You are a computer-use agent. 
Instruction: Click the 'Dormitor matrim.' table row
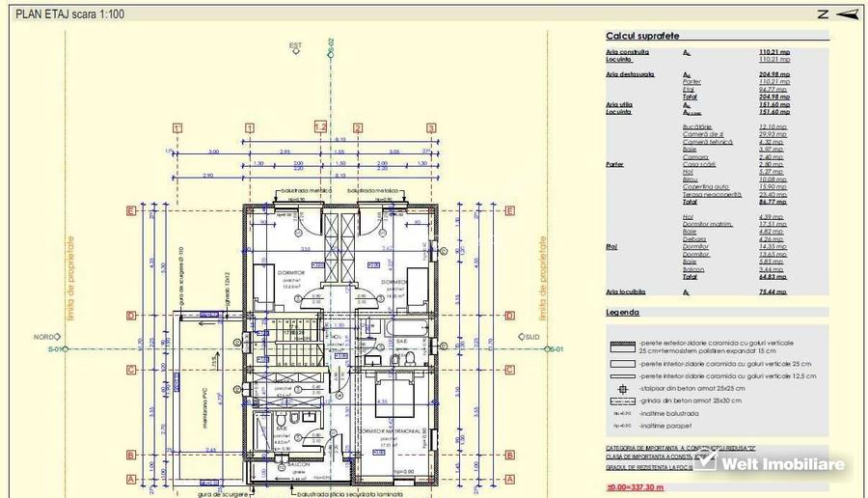click(734, 224)
